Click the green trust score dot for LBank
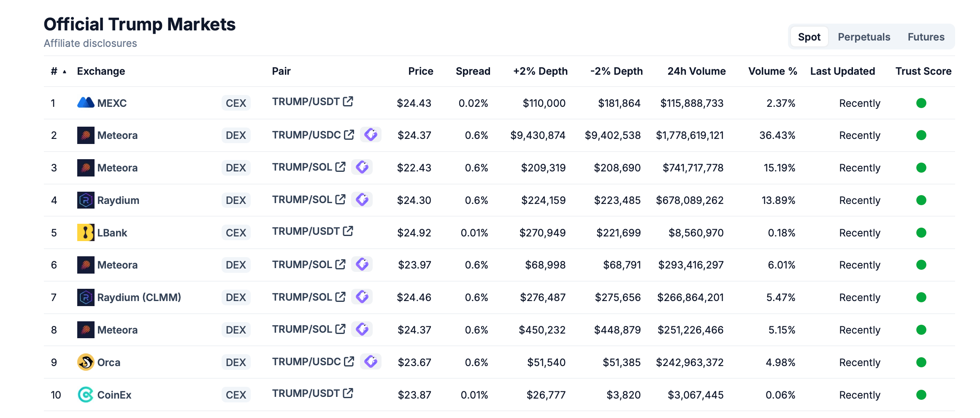The image size is (980, 418). pos(921,233)
